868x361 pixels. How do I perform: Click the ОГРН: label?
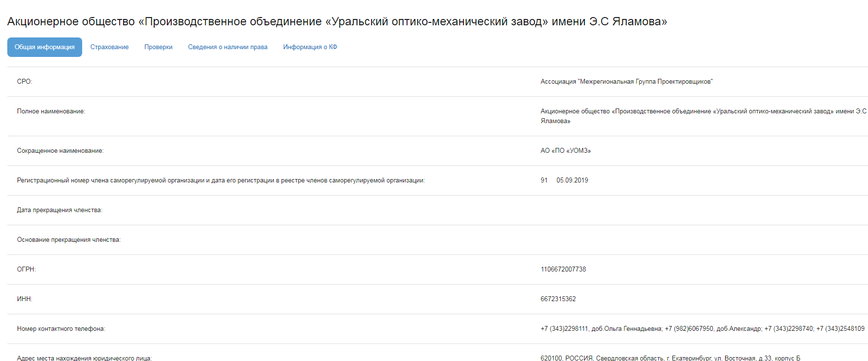coord(26,270)
